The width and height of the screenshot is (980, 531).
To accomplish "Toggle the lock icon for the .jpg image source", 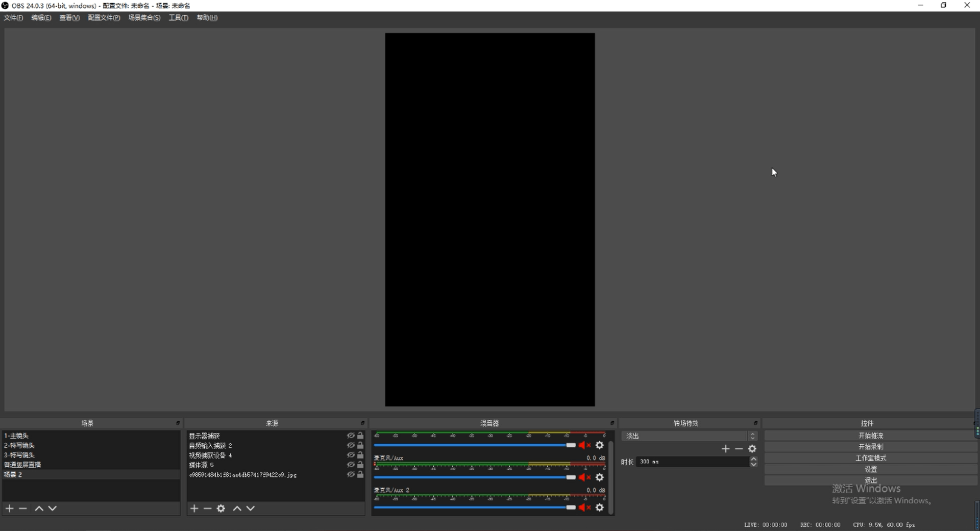I will click(360, 474).
